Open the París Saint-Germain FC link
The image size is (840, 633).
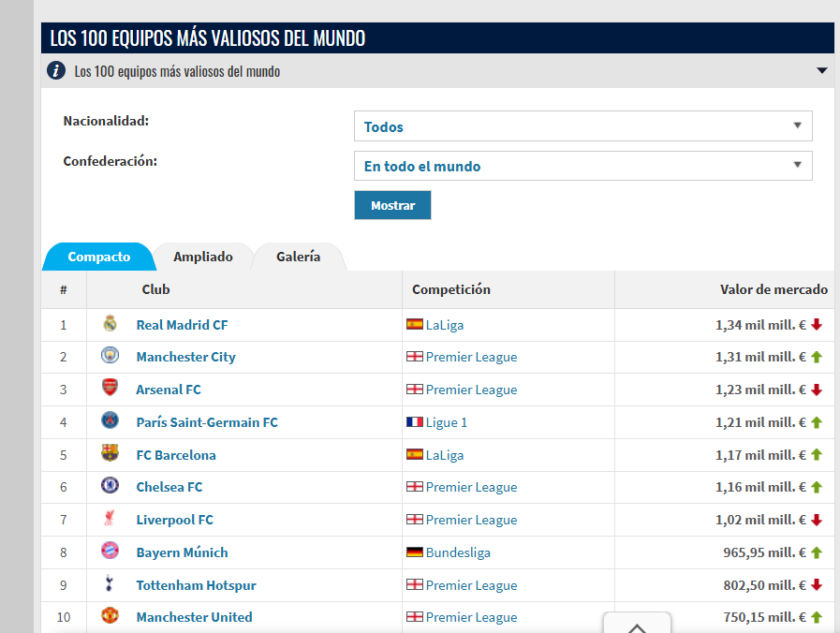(x=207, y=422)
